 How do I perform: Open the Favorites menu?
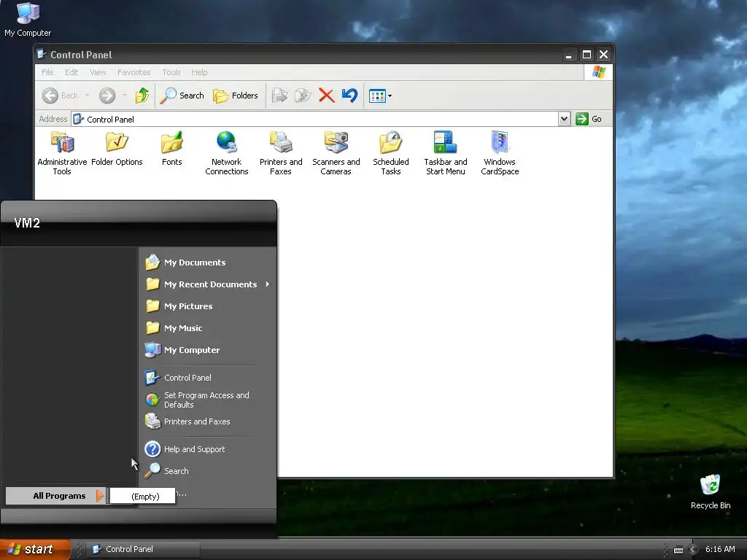tap(134, 72)
